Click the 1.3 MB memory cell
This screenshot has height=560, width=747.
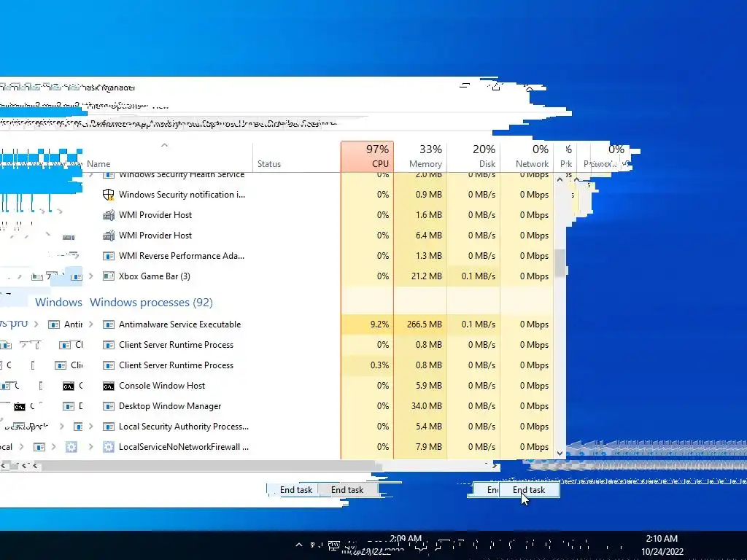(x=420, y=256)
